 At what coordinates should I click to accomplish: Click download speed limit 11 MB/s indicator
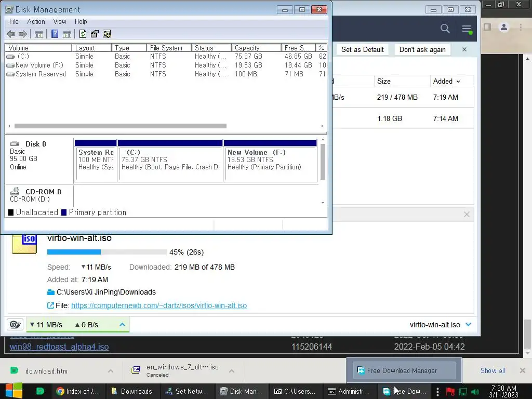[x=46, y=325]
